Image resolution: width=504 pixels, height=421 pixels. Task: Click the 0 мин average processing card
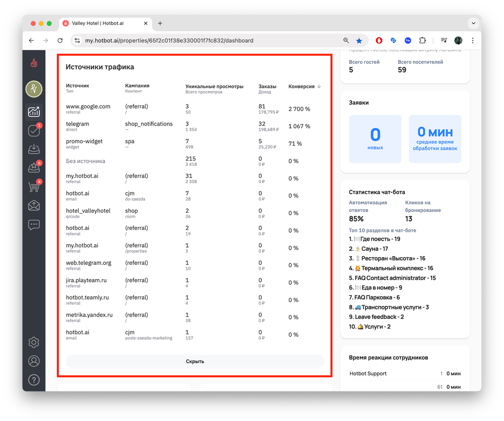click(x=435, y=139)
